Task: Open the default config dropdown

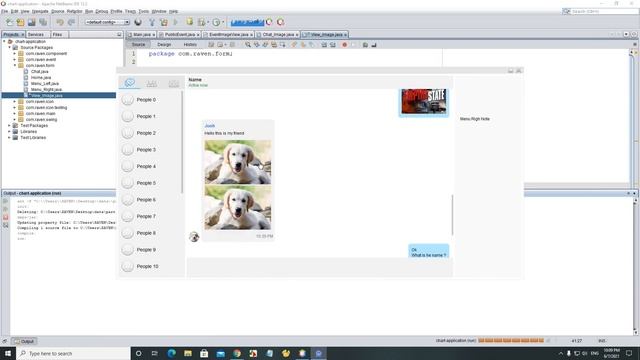Action: pyautogui.click(x=107, y=22)
